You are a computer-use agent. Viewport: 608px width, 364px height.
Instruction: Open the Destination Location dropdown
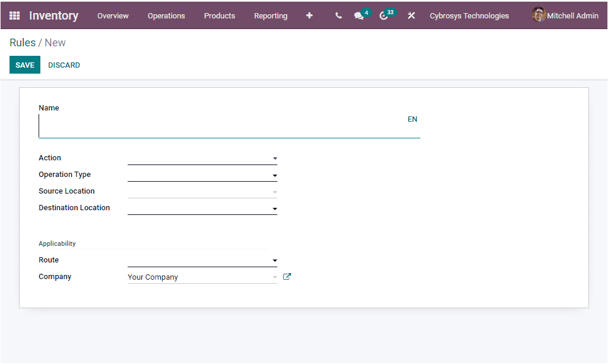202,208
